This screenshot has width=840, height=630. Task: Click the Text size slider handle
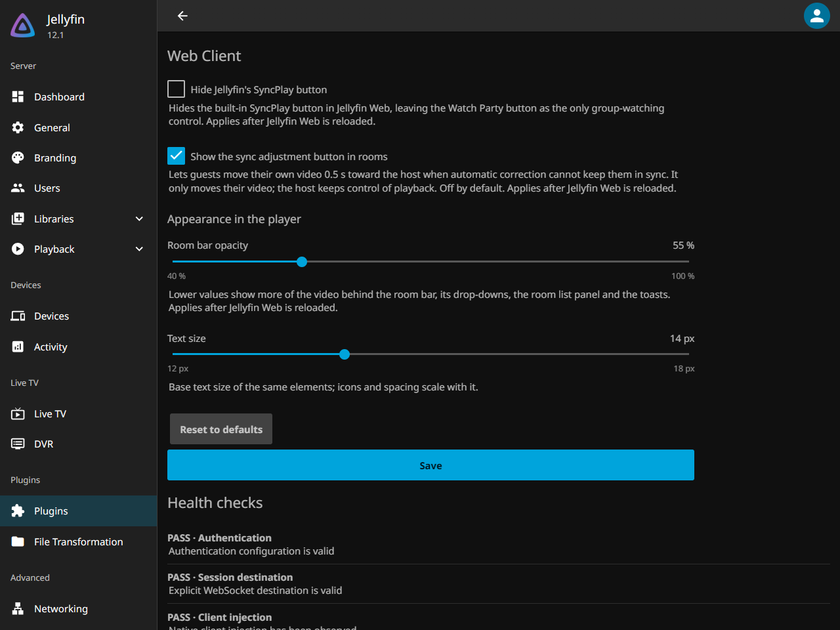345,354
